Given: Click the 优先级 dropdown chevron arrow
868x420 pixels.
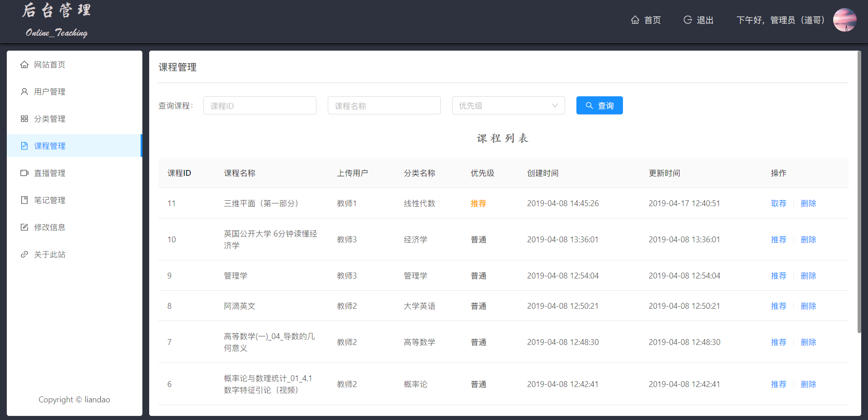Looking at the screenshot, I should click(x=555, y=106).
